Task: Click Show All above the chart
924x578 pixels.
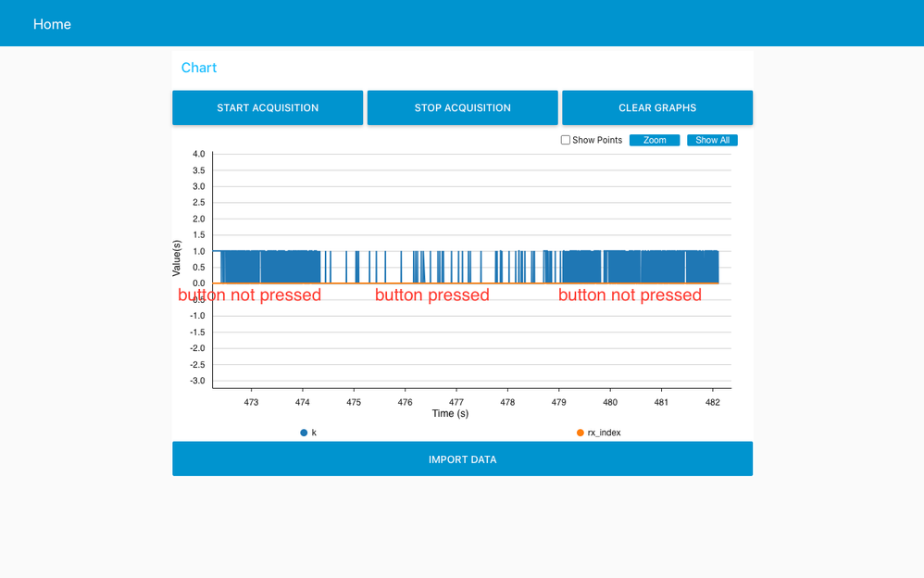Action: pos(712,140)
